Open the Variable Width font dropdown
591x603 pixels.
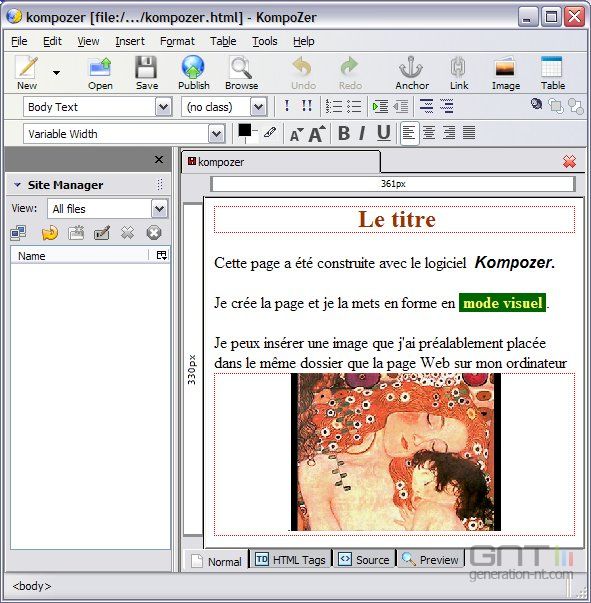coord(216,134)
